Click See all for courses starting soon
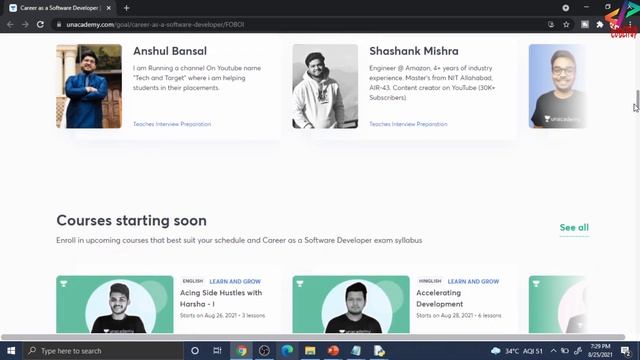640x360 pixels. pyautogui.click(x=574, y=227)
